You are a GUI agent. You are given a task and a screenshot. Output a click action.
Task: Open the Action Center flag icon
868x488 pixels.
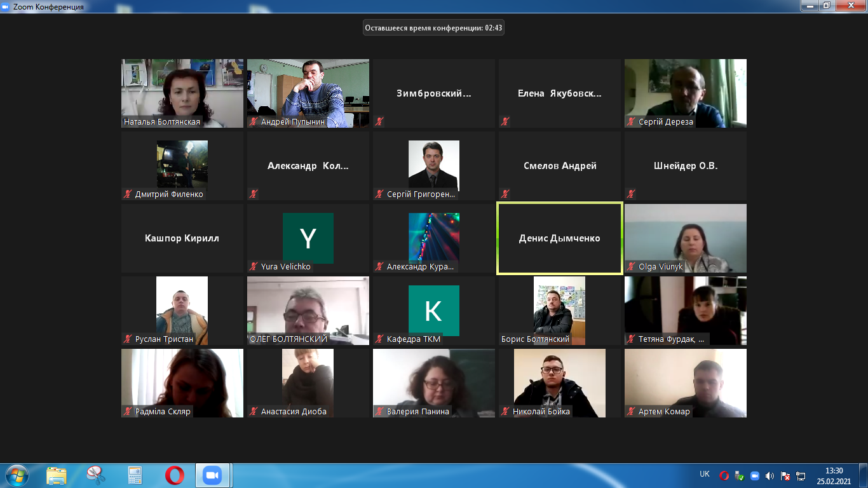coord(785,475)
